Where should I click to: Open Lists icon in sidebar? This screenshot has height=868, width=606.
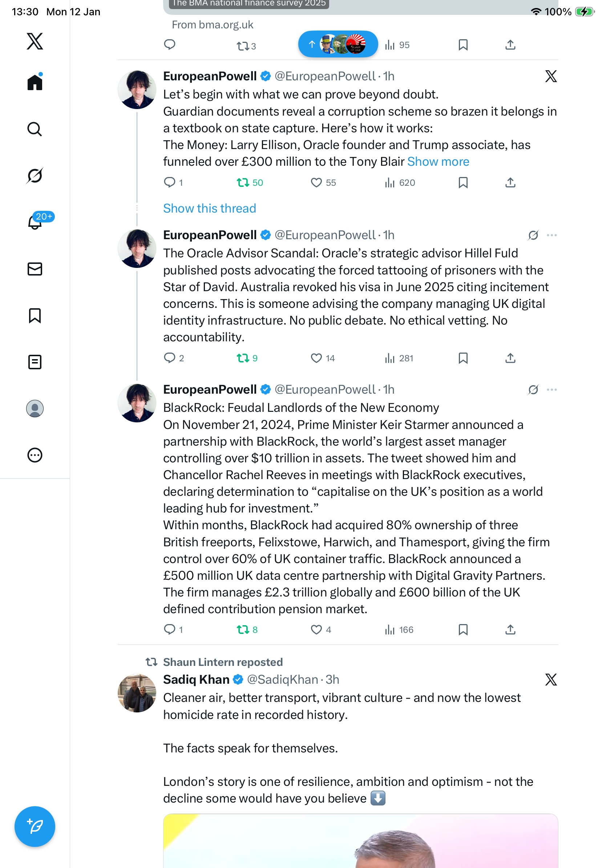35,362
